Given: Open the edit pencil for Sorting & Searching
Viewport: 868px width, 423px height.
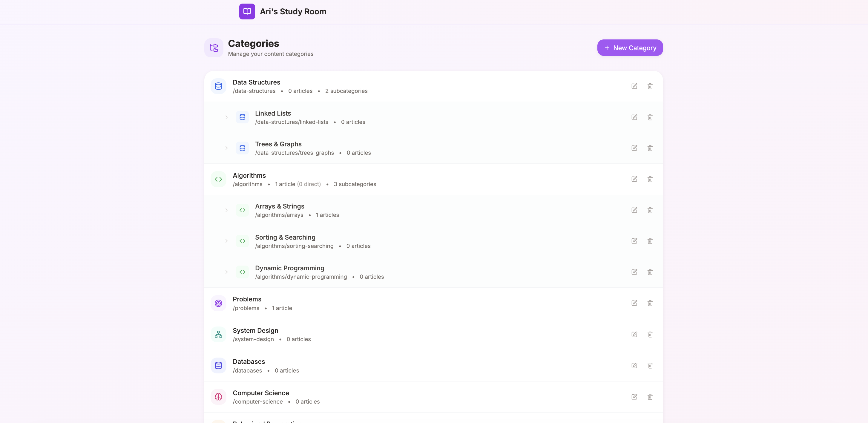Looking at the screenshot, I should click(634, 241).
